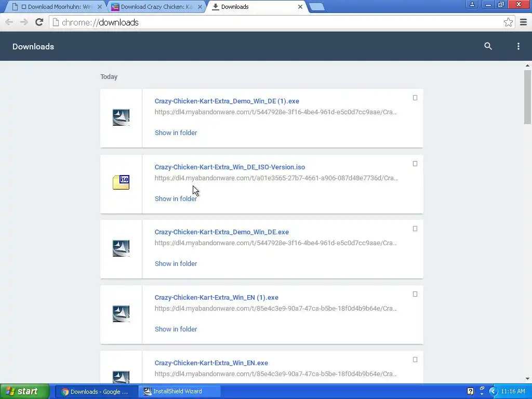
Task: Reload the Downloads page
Action: tap(39, 22)
